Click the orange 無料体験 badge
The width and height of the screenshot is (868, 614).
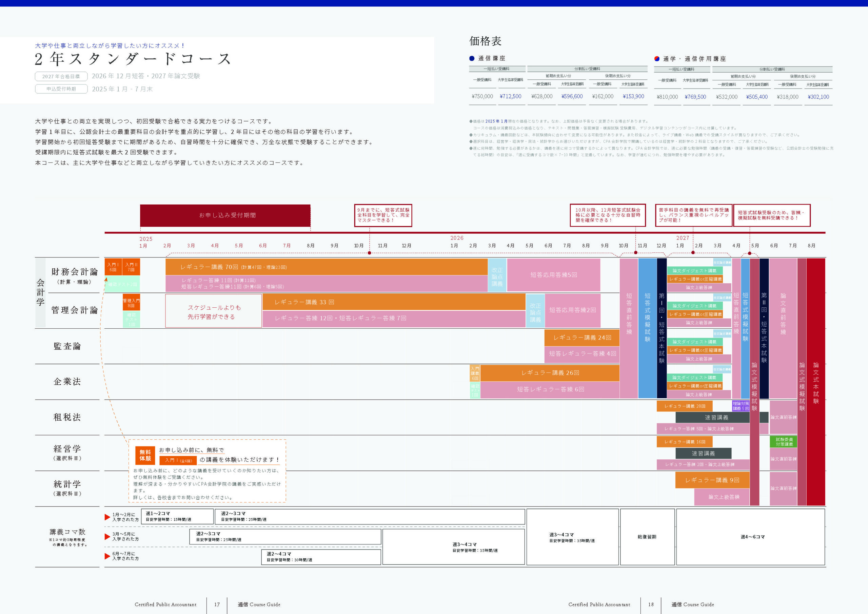[145, 455]
